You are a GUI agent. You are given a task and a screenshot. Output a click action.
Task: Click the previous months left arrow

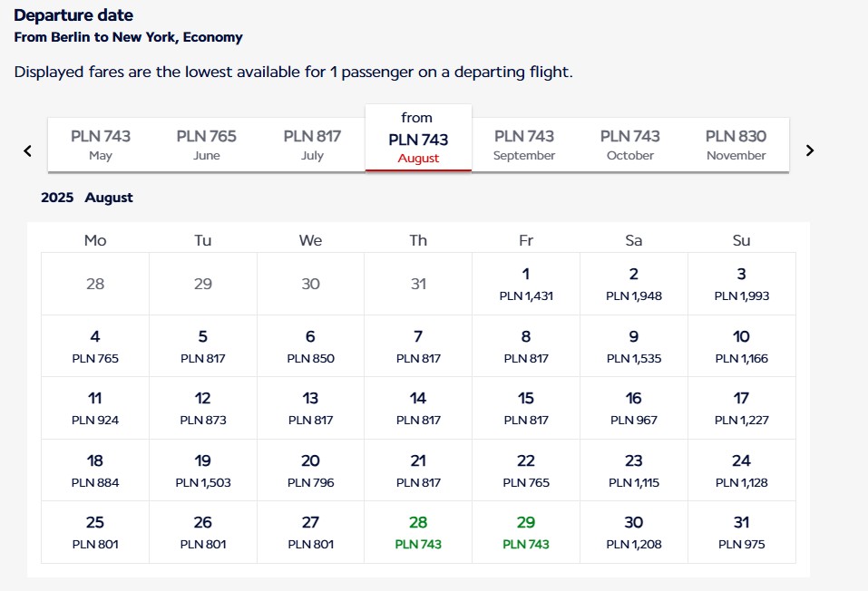tap(28, 150)
